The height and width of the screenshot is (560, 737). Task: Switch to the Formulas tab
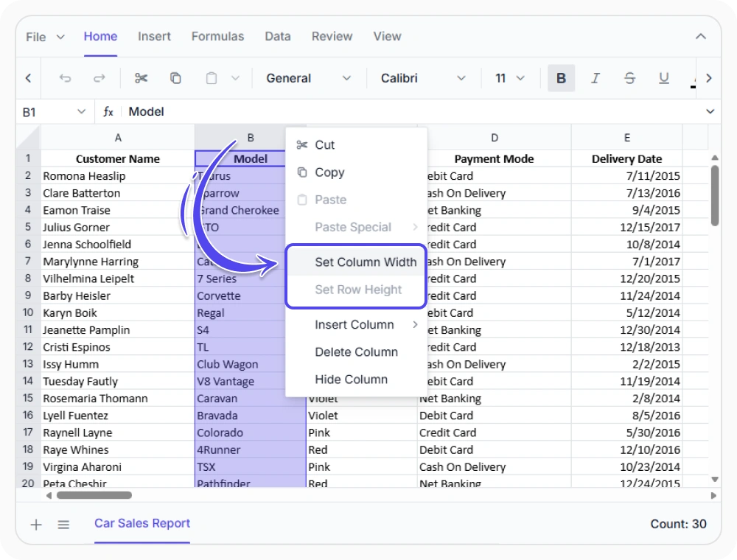[217, 36]
